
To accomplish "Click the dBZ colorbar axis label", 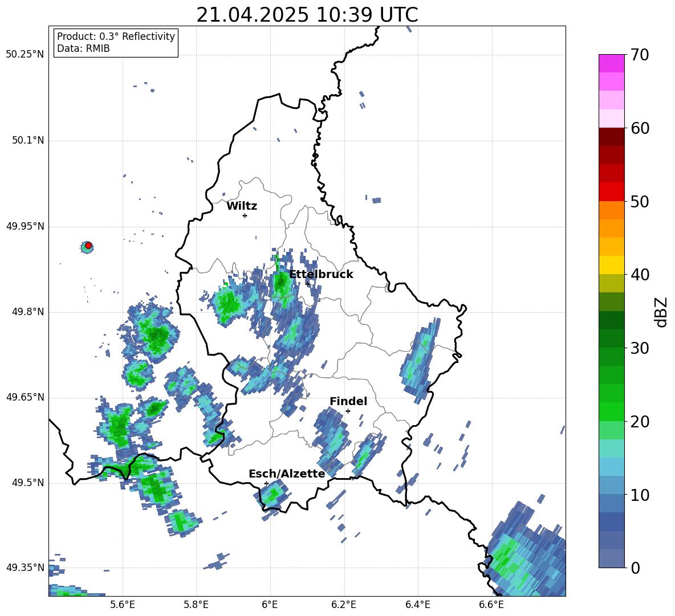I will click(662, 312).
